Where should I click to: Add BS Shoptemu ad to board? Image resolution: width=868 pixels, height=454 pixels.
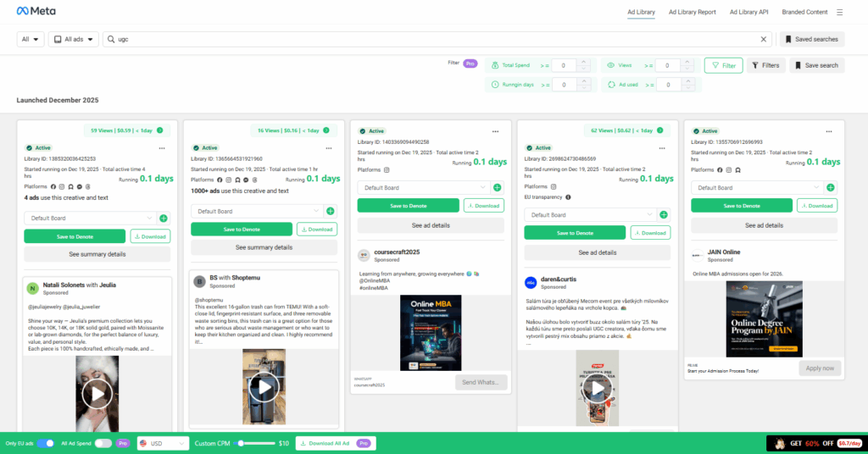click(331, 211)
